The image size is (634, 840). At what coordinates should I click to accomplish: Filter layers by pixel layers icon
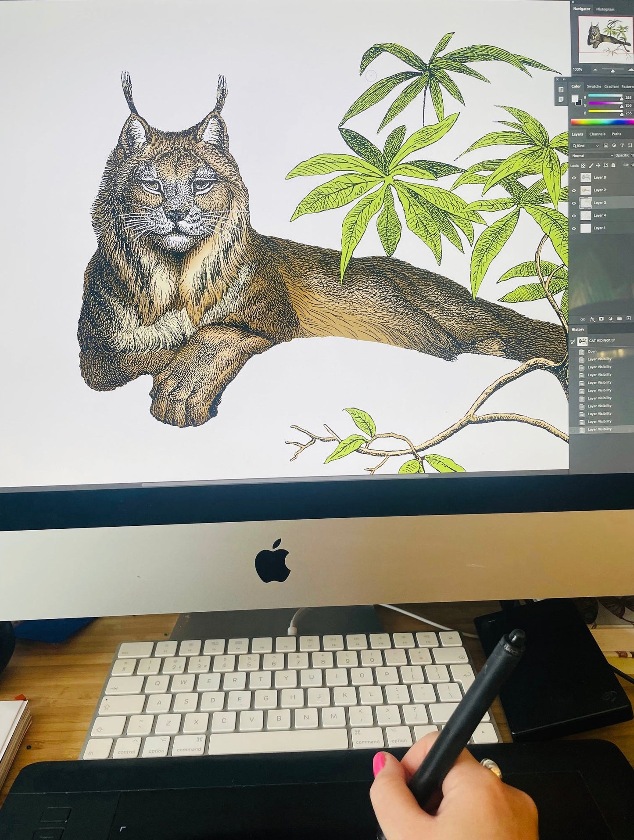[x=606, y=145]
